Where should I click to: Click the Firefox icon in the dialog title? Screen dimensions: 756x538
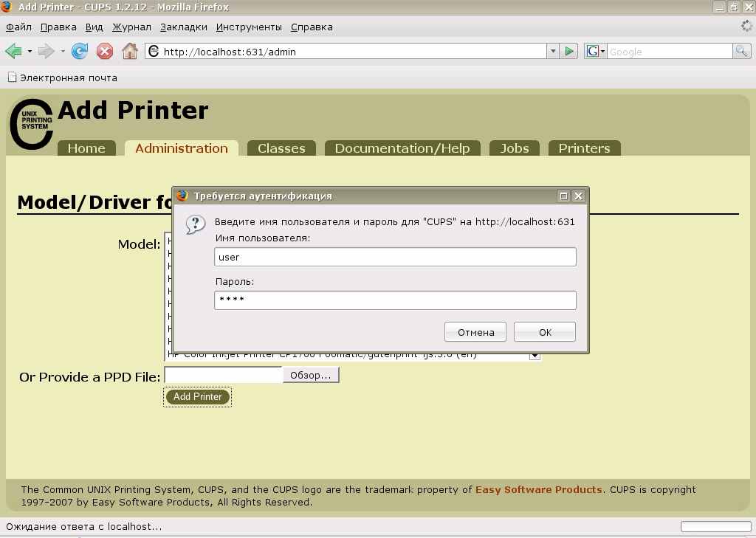tap(182, 196)
